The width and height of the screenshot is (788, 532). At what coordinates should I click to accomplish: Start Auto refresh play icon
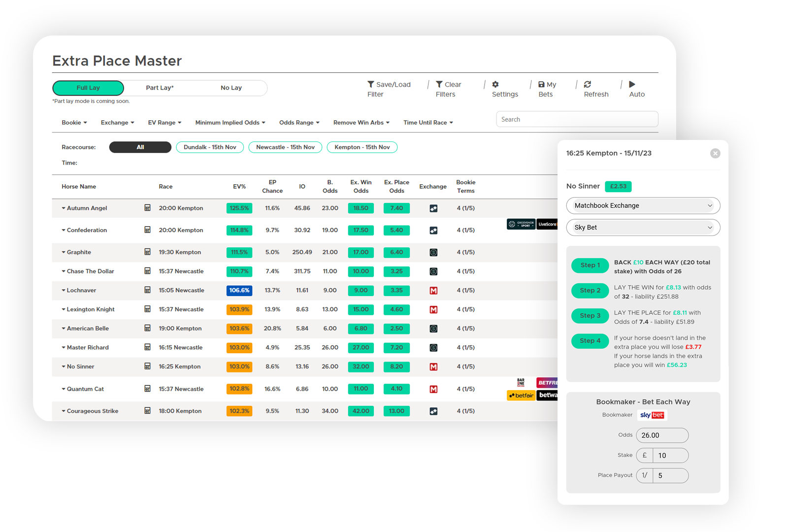[632, 85]
